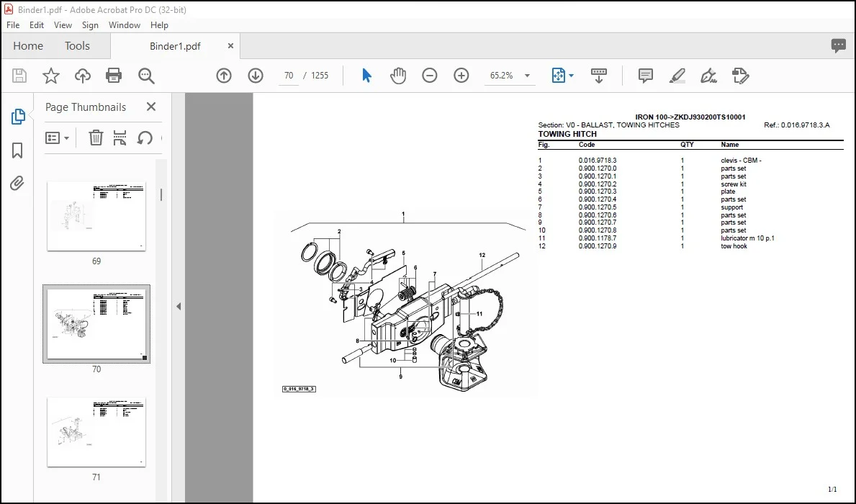Click code 0.900.1178.7 in the table
The width and height of the screenshot is (856, 504).
[x=598, y=238]
